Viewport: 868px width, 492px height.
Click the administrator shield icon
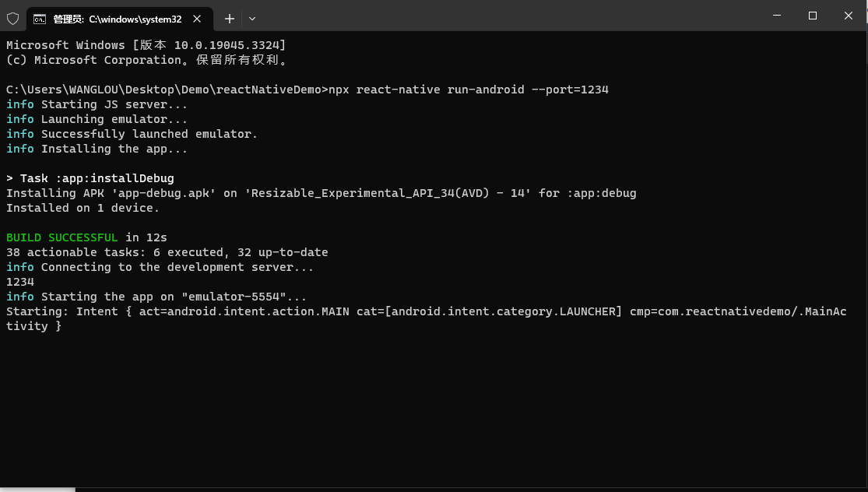coord(12,19)
